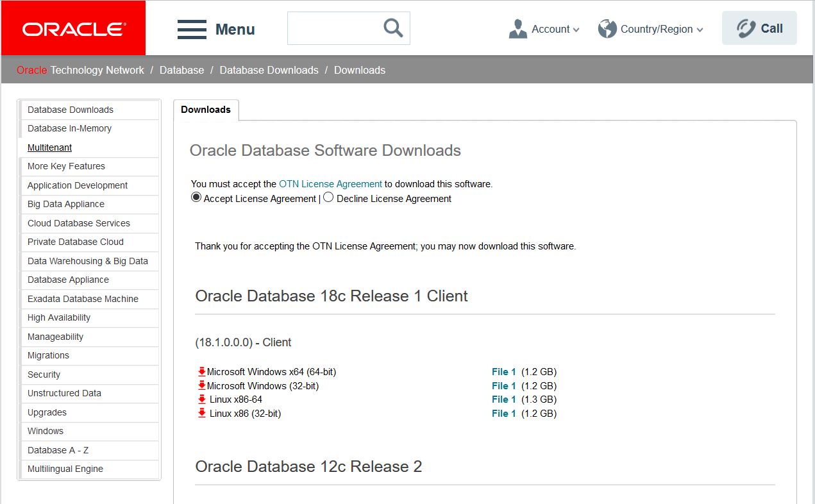Screen dimensions: 815x504
Task: Select Accept License Agreement radio button
Action: point(196,197)
